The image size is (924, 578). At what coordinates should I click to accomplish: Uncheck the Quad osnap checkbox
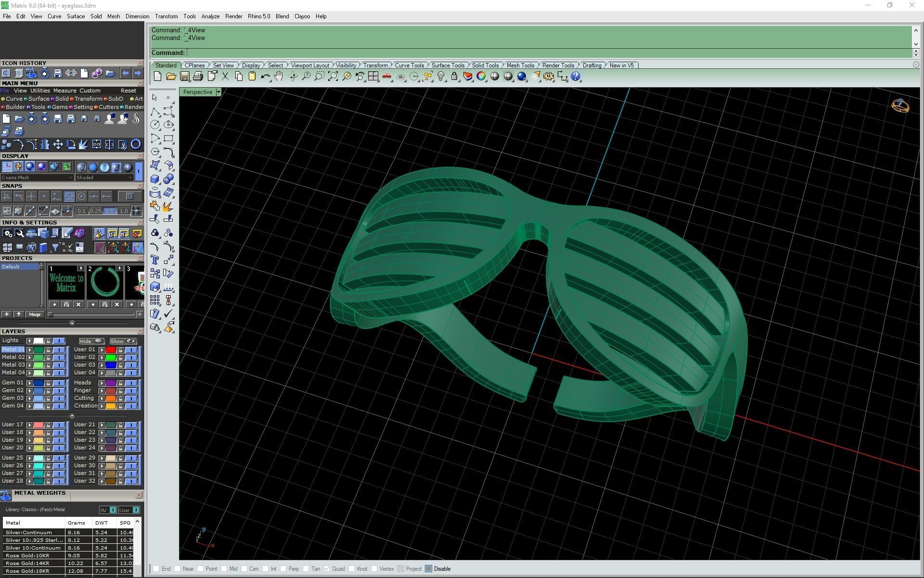(327, 569)
